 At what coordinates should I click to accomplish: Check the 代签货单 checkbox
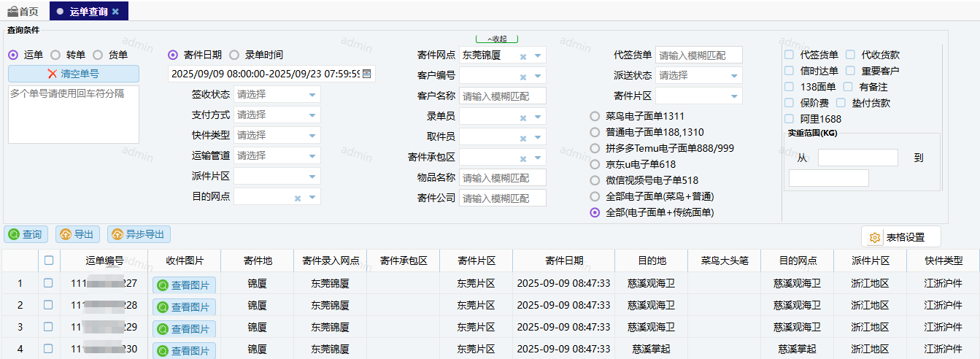coord(789,55)
